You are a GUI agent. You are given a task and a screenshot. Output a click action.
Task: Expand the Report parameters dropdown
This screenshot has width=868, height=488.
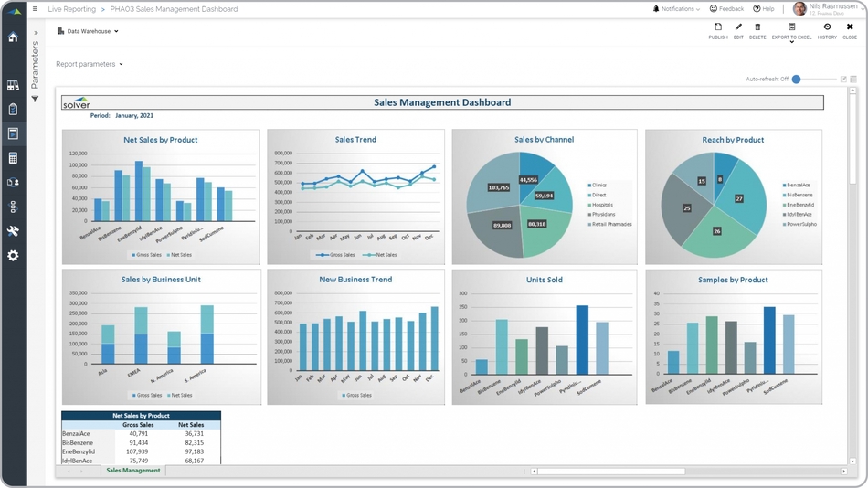pyautogui.click(x=89, y=64)
